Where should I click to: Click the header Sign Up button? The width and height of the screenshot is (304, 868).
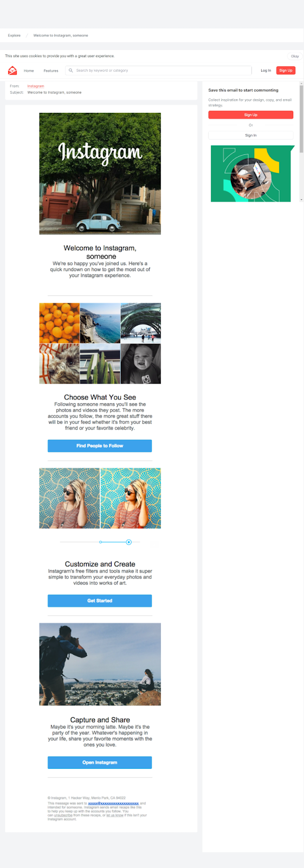click(x=286, y=71)
